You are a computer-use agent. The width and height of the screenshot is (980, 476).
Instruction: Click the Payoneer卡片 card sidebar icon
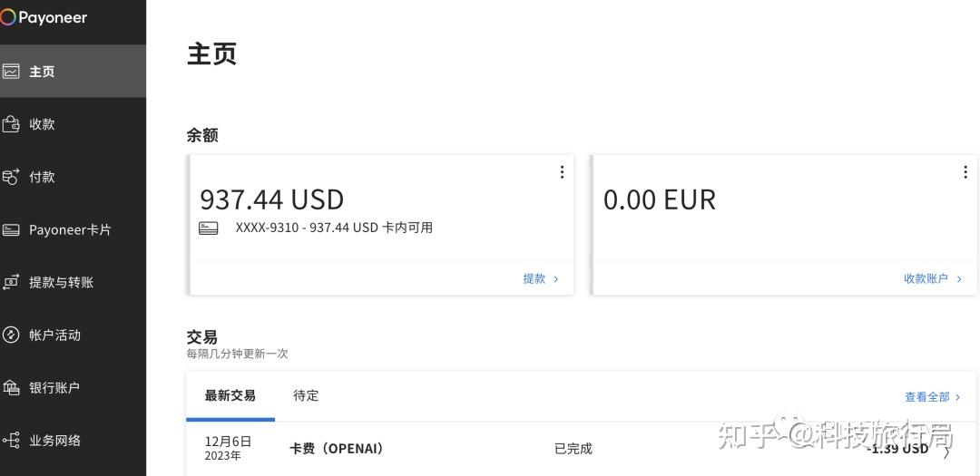click(11, 229)
